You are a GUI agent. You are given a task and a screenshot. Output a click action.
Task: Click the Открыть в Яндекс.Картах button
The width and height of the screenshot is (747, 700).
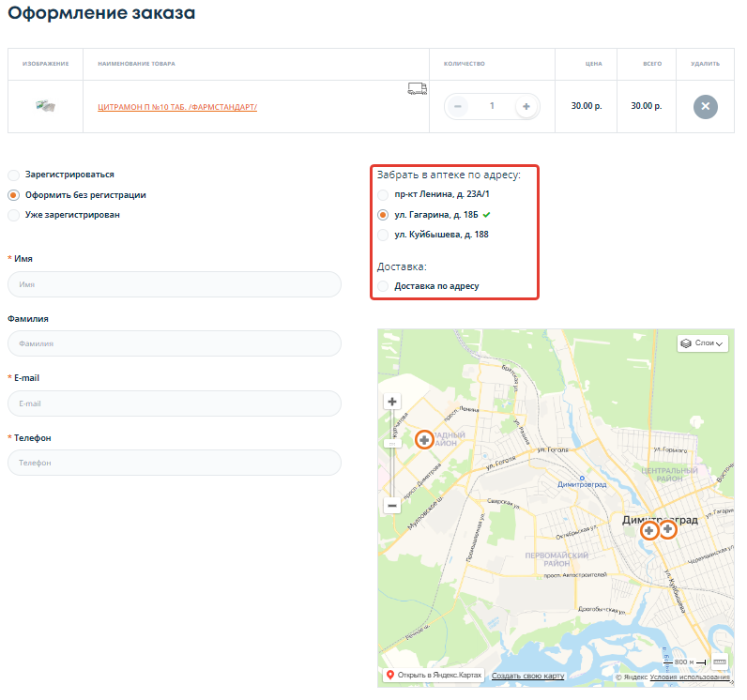pos(433,676)
